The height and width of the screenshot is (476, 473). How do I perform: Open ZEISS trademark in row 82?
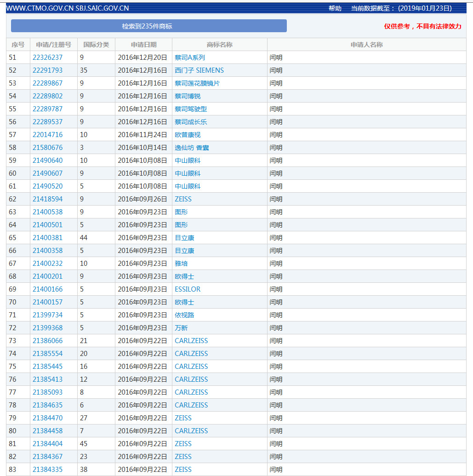tap(183, 457)
